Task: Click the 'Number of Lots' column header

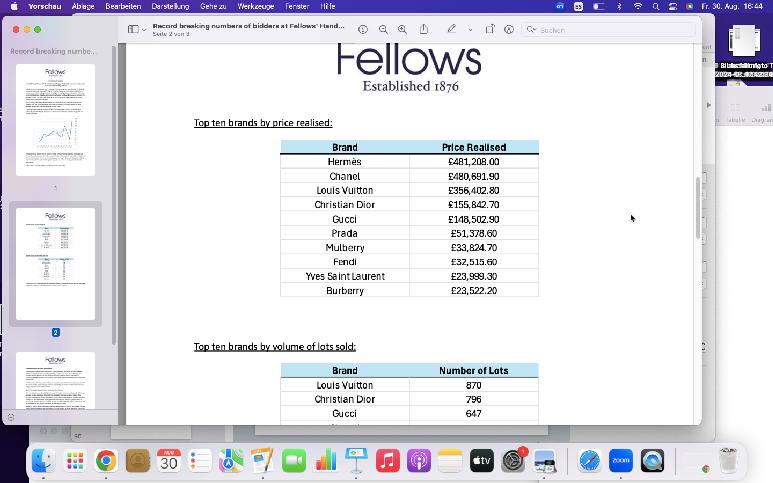Action: point(474,371)
